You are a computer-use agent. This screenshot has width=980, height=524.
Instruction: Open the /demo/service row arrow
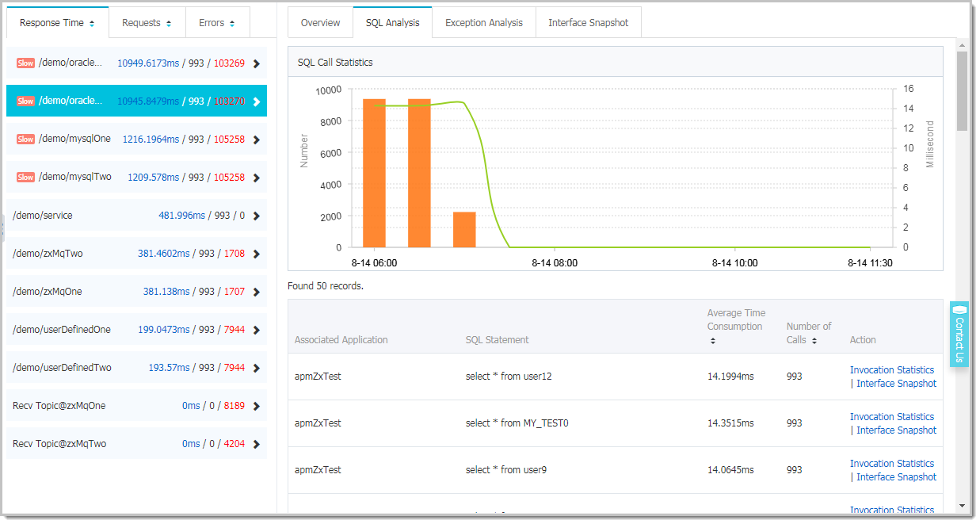point(256,216)
